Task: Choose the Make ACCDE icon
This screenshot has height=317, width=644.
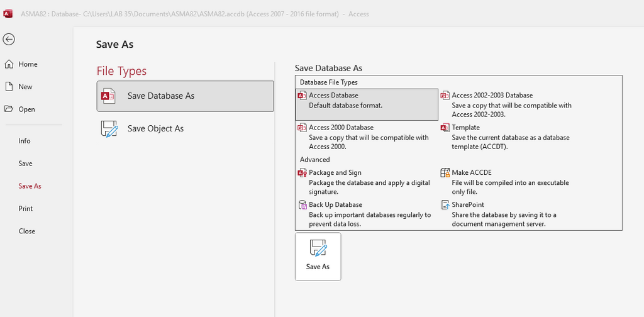Action: pyautogui.click(x=445, y=173)
